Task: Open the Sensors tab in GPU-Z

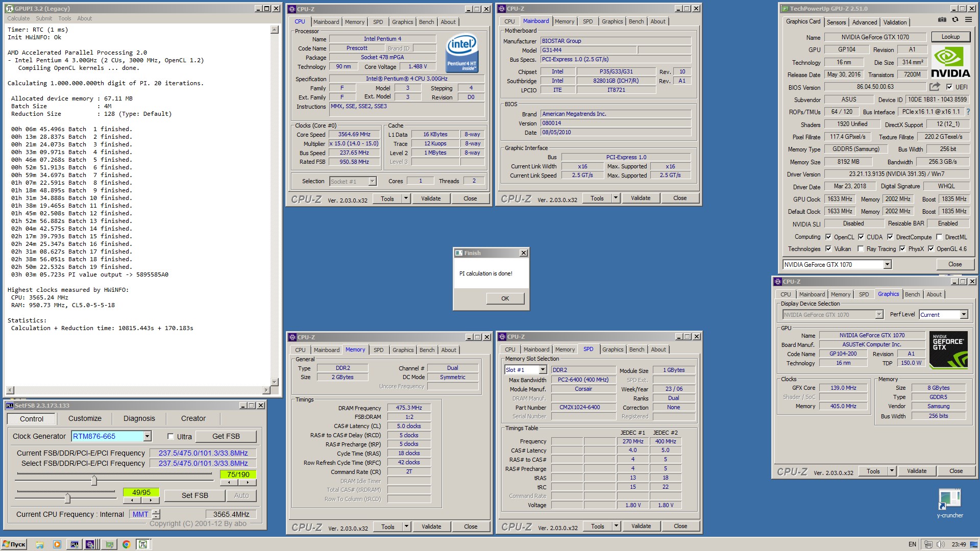Action: coord(836,22)
